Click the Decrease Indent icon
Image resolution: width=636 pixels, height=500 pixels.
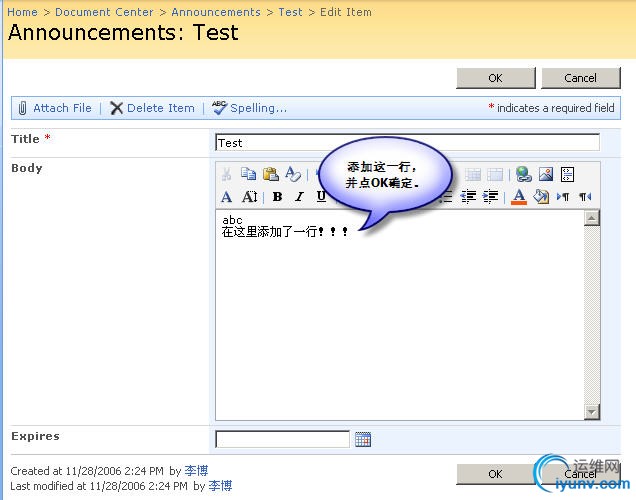(x=468, y=197)
